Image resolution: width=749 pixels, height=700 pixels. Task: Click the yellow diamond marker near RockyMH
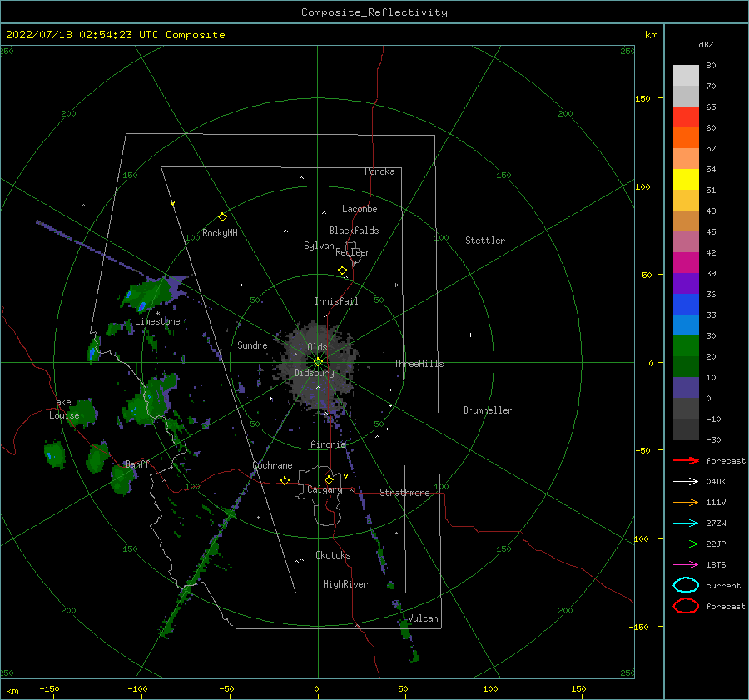tap(222, 217)
